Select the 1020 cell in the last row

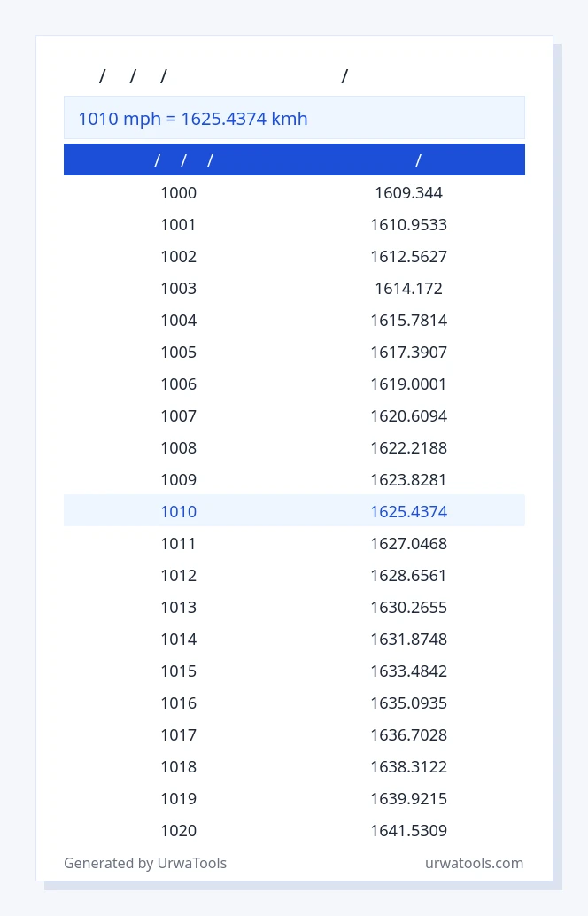[x=179, y=830]
